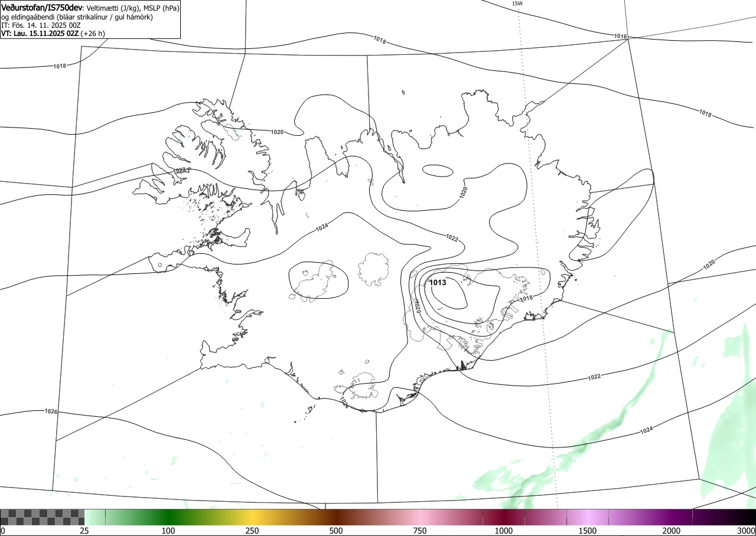
Task: Pick the checkered transparent segment of the color bar
Action: (x=43, y=517)
